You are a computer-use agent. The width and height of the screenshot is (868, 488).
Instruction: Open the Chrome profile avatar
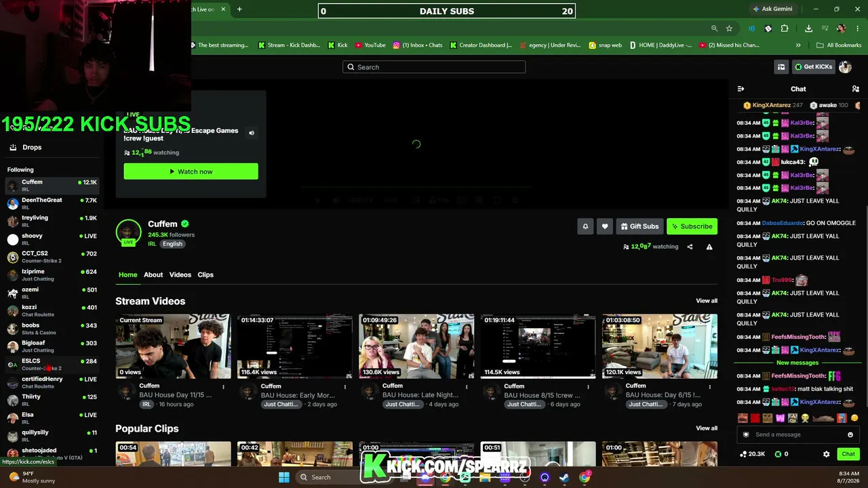(841, 28)
